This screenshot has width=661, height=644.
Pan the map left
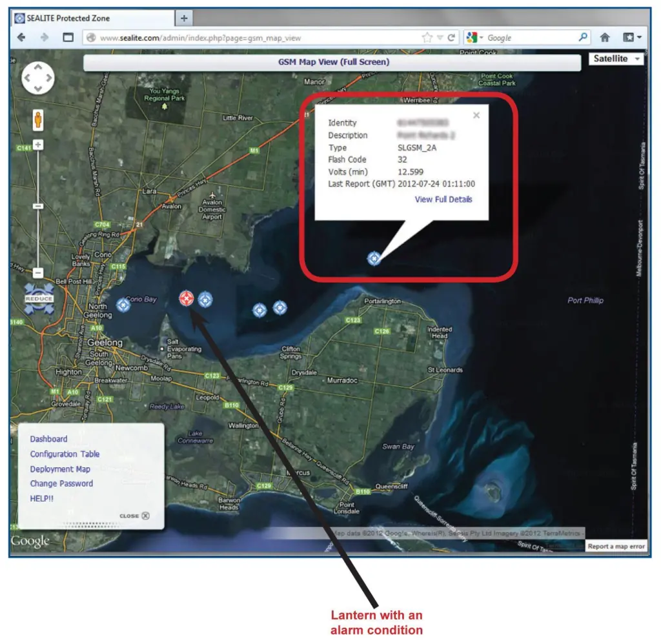(x=27, y=78)
